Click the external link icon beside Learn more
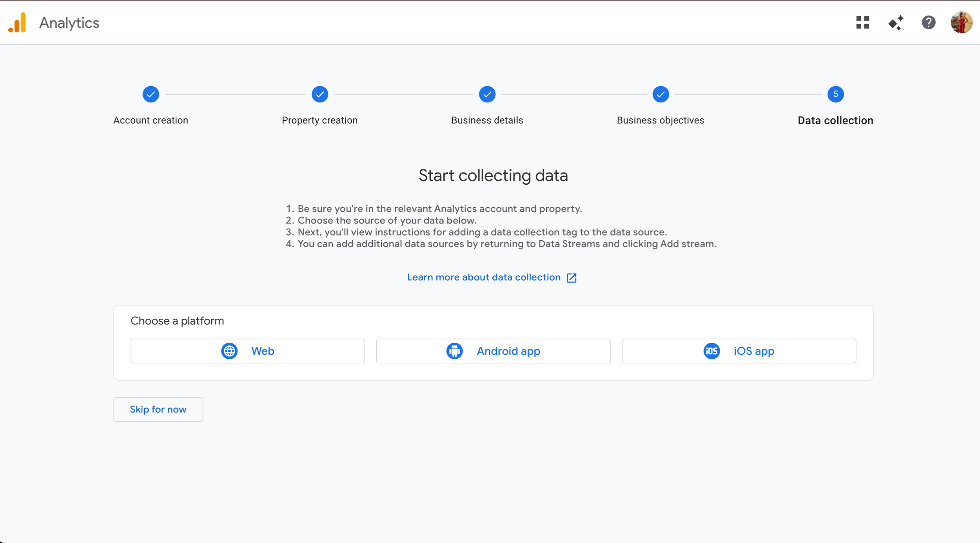The width and height of the screenshot is (980, 543). pyautogui.click(x=572, y=278)
